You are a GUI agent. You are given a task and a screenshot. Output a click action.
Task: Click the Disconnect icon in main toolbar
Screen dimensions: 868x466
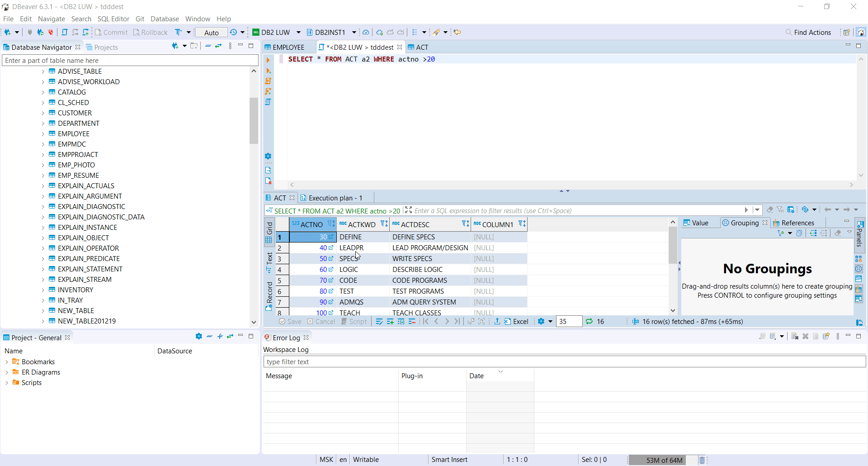point(51,32)
